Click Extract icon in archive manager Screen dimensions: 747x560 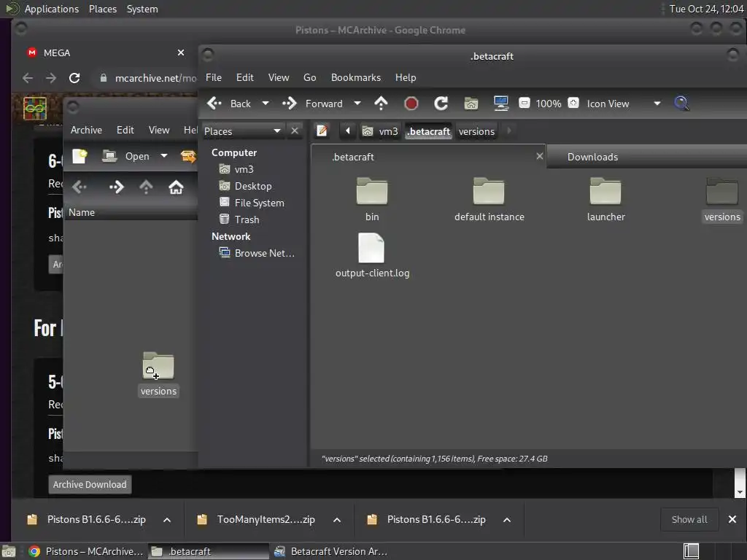point(188,156)
